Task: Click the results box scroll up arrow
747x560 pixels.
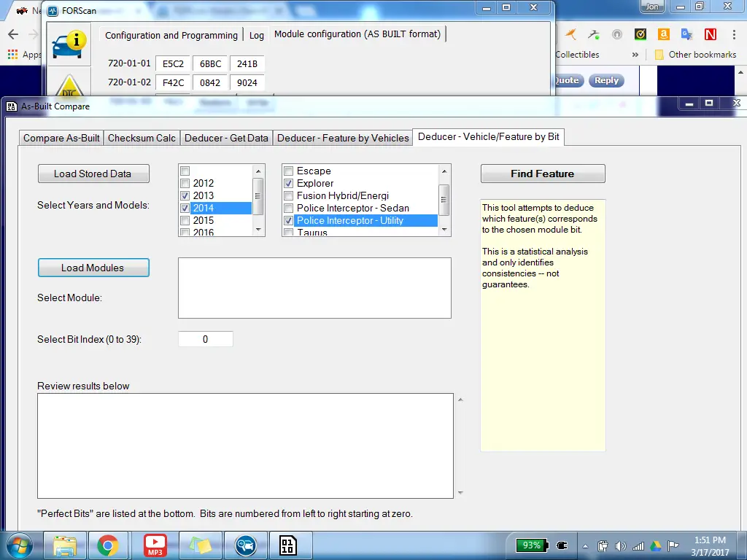Action: [x=460, y=400]
